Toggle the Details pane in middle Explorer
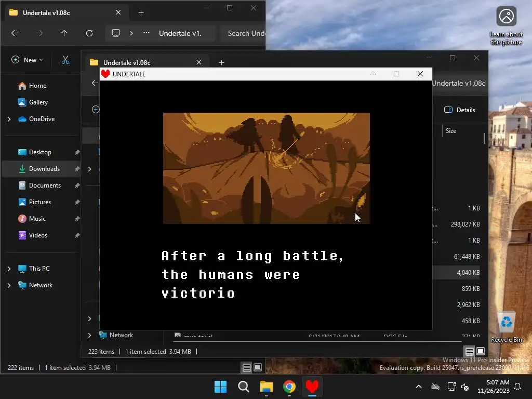Image resolution: width=532 pixels, height=399 pixels. [459, 110]
